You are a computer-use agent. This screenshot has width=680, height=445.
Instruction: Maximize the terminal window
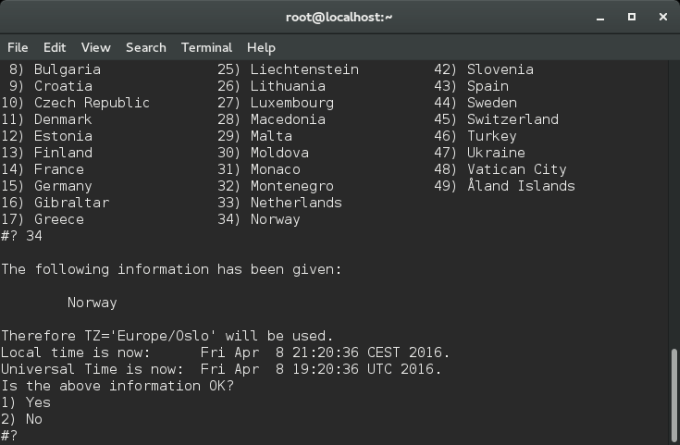[x=631, y=16]
